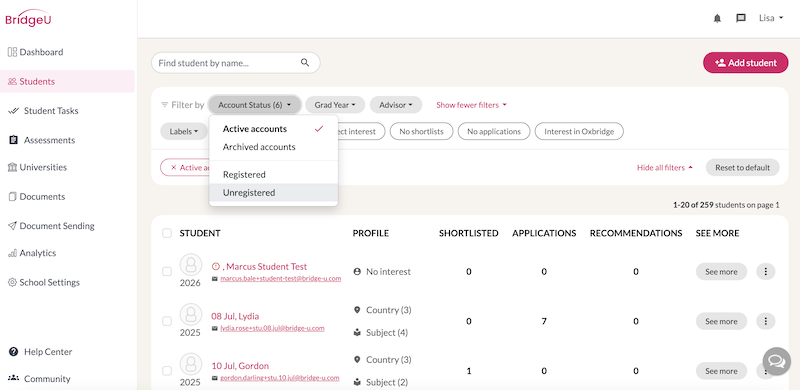Screen dimensions: 800x390
Task: Select Active accounts option
Action: click(x=273, y=129)
